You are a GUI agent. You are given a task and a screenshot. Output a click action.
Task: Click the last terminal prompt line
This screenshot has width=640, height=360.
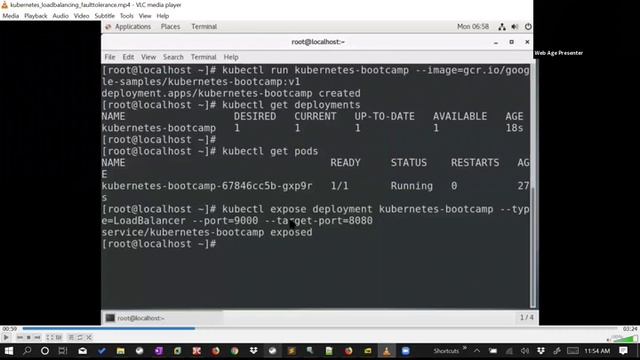point(159,244)
